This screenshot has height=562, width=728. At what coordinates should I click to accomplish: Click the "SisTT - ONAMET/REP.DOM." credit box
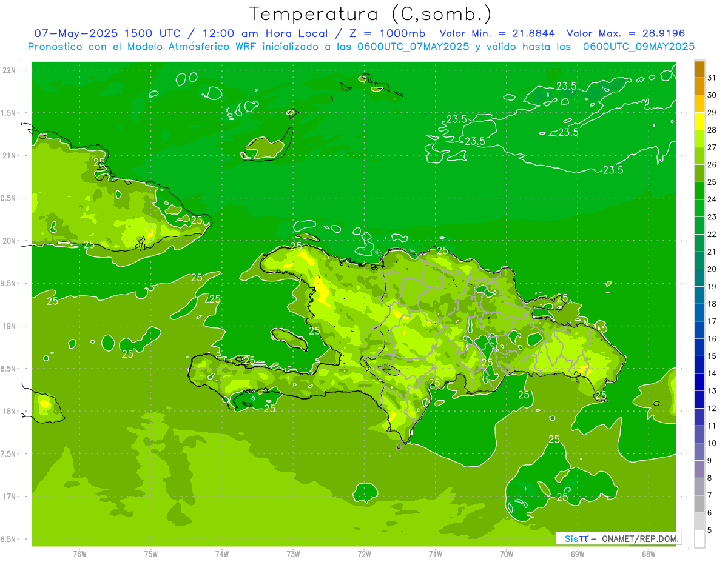click(619, 538)
